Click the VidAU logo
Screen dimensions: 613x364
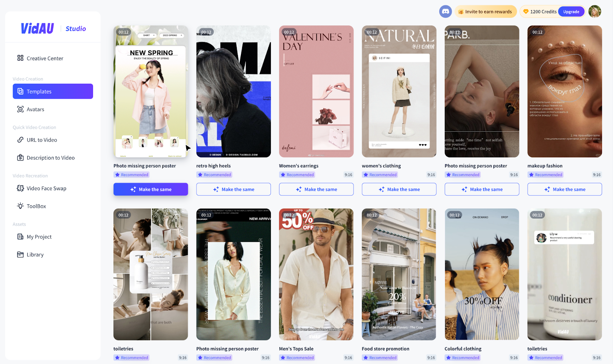(37, 28)
